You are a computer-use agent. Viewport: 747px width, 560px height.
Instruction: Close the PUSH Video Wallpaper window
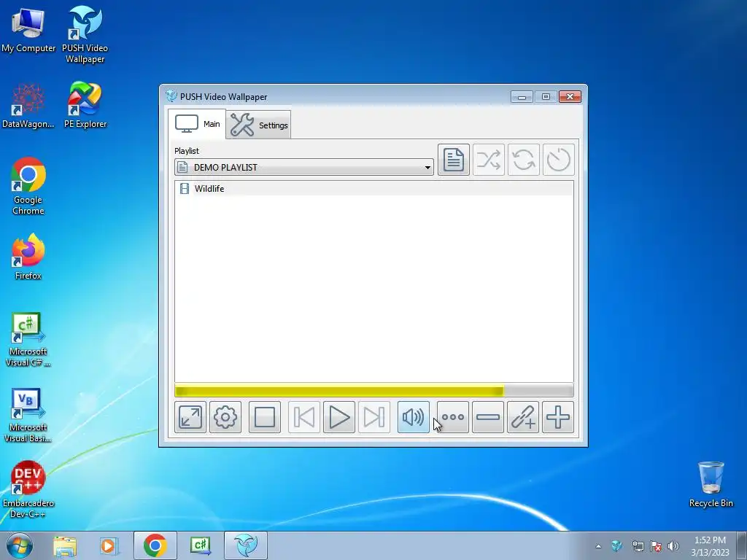coord(570,97)
